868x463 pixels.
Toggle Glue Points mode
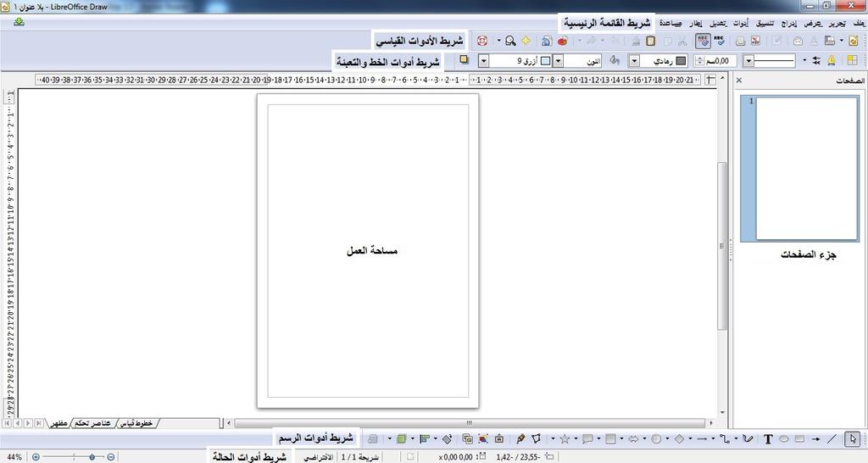click(520, 438)
